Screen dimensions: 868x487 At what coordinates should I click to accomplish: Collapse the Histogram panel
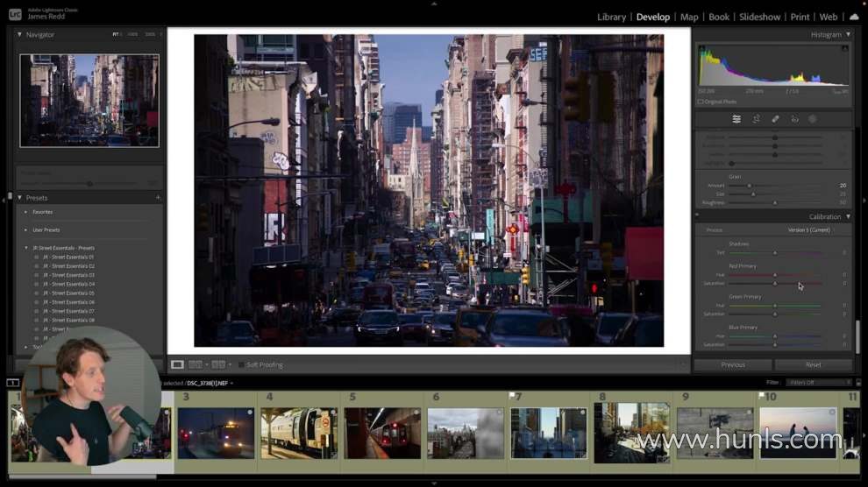848,34
